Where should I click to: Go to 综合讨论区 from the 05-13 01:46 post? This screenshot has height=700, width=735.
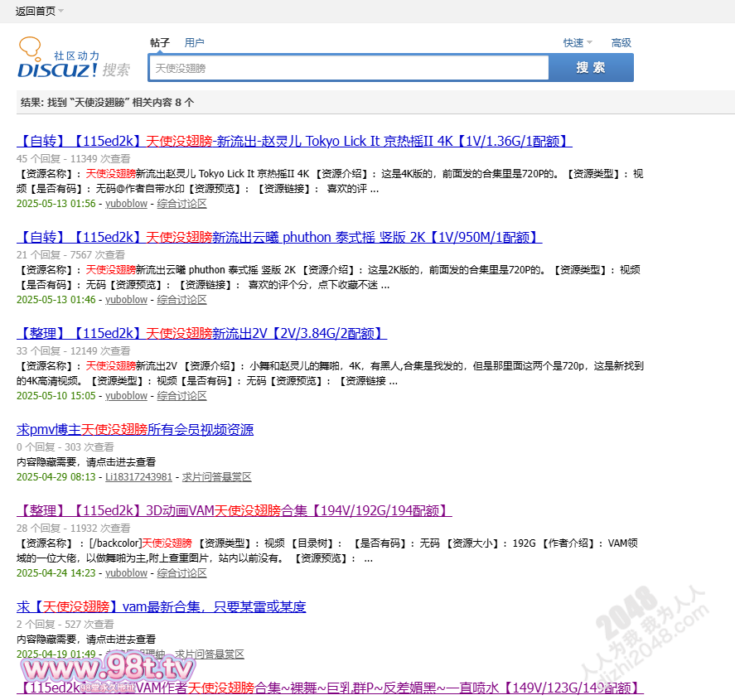click(x=181, y=300)
